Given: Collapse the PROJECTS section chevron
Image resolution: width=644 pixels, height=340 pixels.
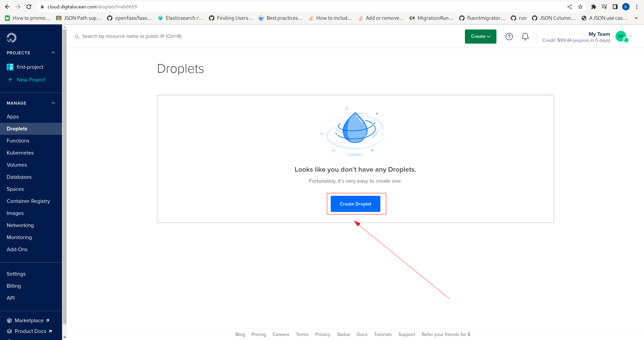Looking at the screenshot, I should click(53, 53).
